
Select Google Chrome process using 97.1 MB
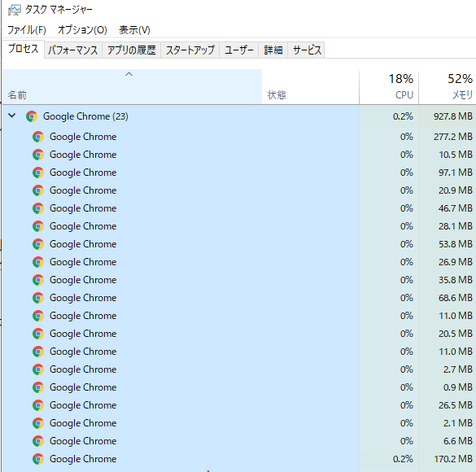pos(239,173)
